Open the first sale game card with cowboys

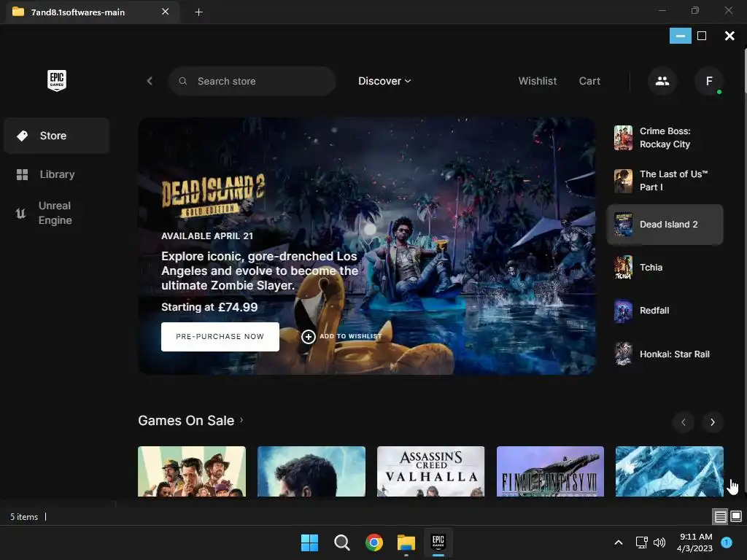(x=192, y=472)
